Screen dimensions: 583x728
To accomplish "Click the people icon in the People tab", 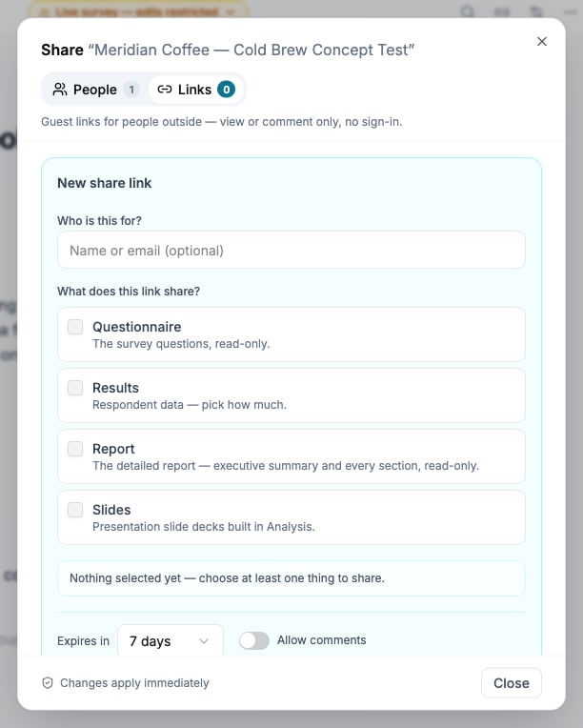I will pos(60,90).
